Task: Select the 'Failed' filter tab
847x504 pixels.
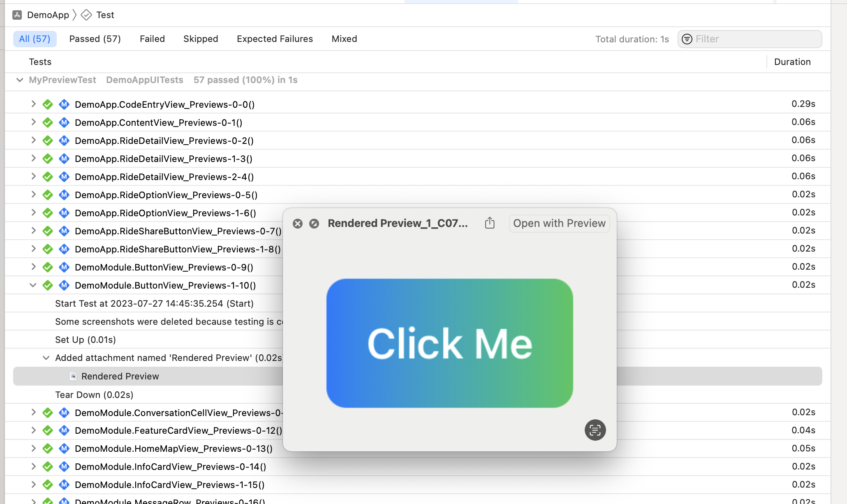Action: point(152,38)
